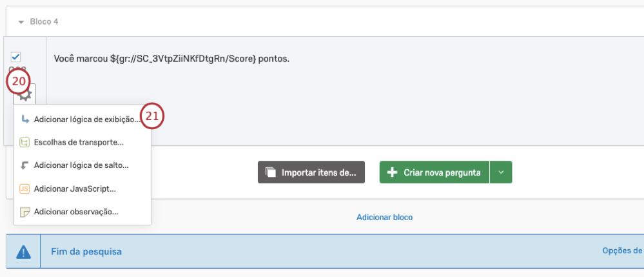The width and height of the screenshot is (644, 277).
Task: Open dropdown arrow beside Criar nova pergunta
Action: pyautogui.click(x=501, y=172)
